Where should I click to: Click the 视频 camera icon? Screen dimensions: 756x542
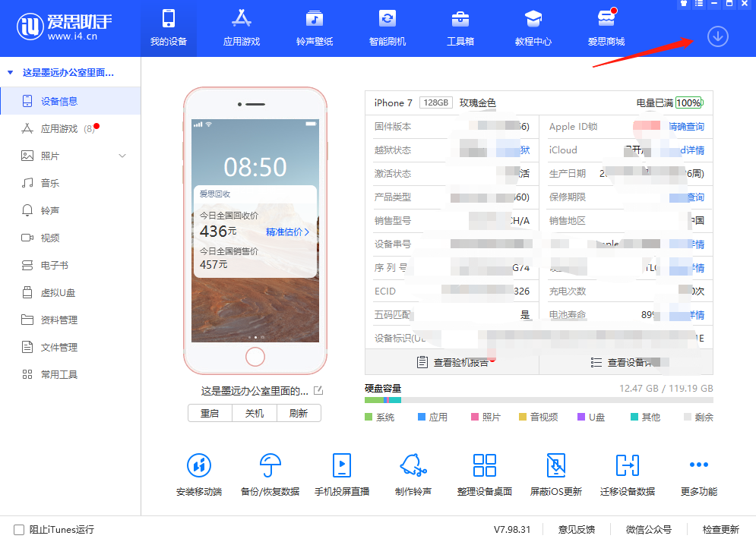pos(27,238)
